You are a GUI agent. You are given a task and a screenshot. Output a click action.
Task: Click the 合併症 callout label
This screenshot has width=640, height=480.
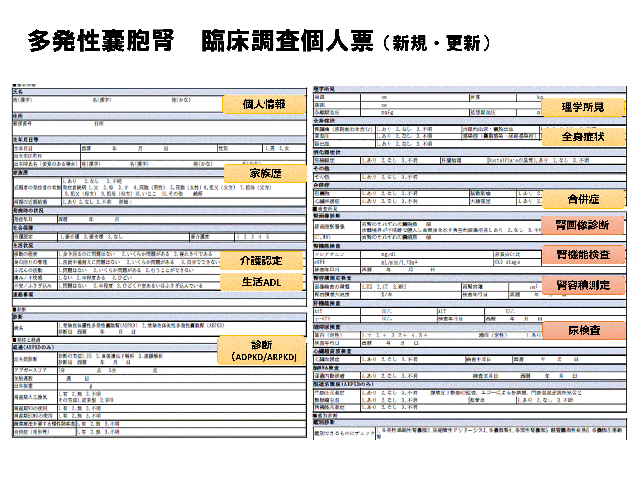(583, 200)
